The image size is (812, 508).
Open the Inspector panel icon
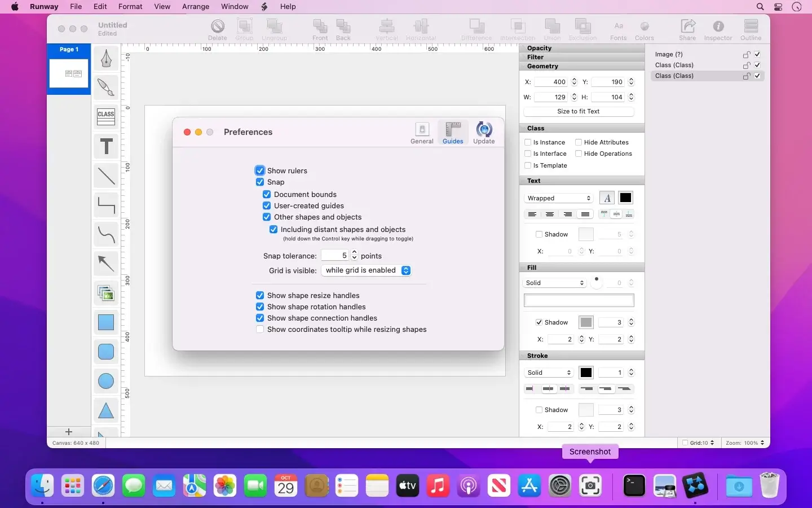coord(718,30)
